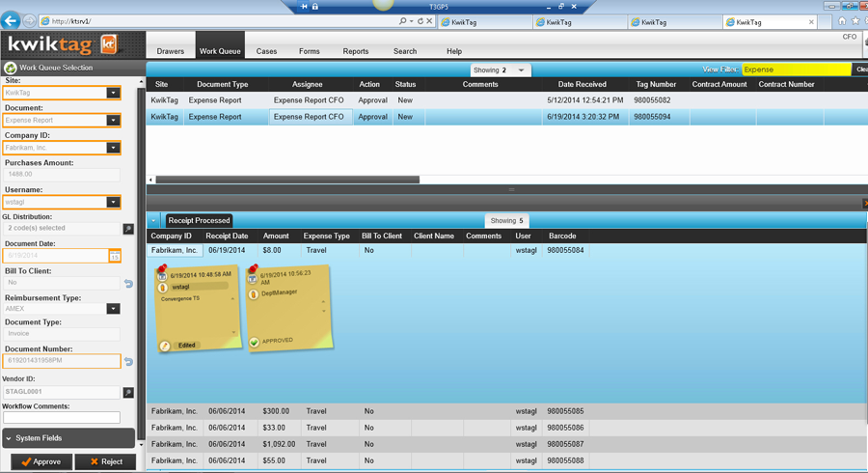The width and height of the screenshot is (868, 473).
Task: Open the Reports tab
Action: [355, 51]
